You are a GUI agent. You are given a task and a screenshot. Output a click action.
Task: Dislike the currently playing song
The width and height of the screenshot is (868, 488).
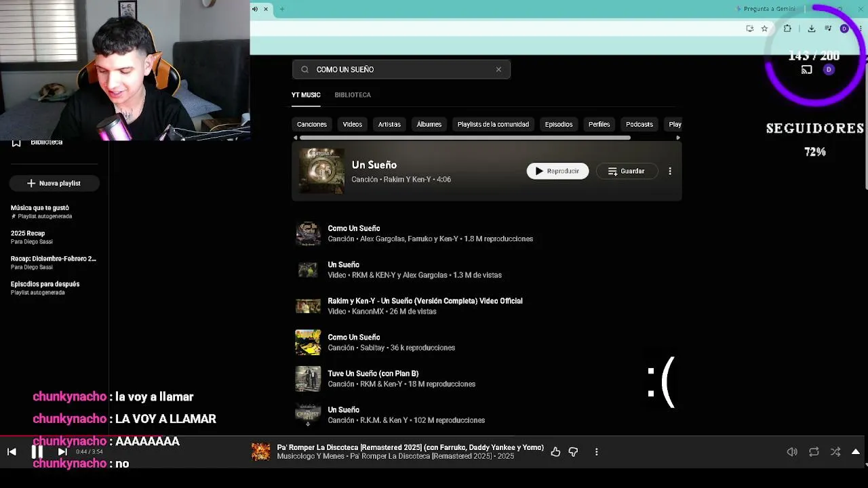pyautogui.click(x=573, y=451)
